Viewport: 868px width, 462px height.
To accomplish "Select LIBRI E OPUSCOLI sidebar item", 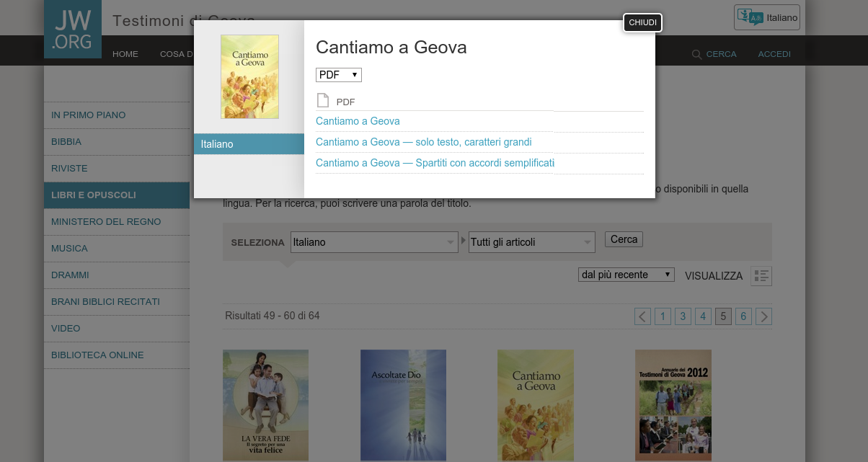I will pos(117,195).
